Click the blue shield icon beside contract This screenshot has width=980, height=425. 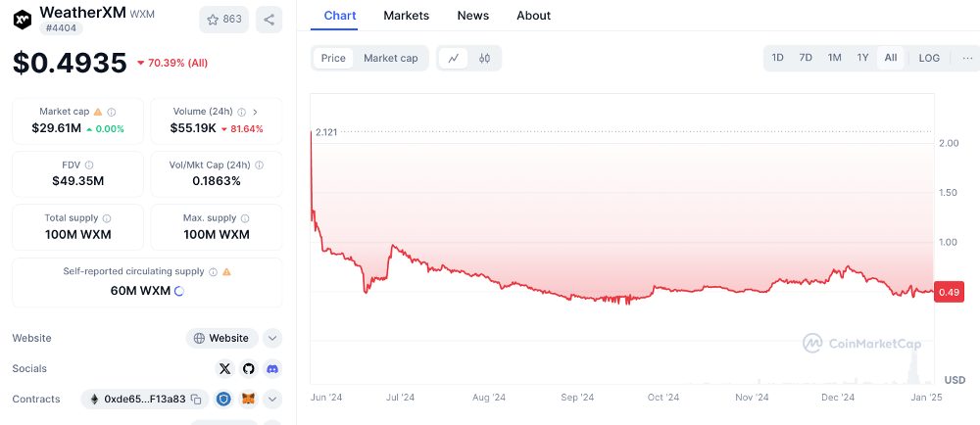tap(224, 400)
